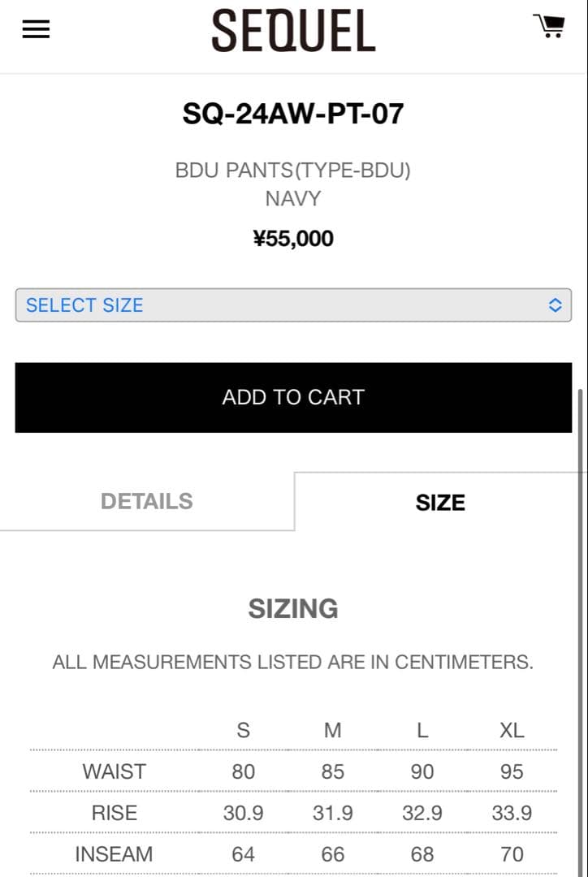Go to the SEQUEL home logo
This screenshot has width=588, height=877.
tap(293, 32)
